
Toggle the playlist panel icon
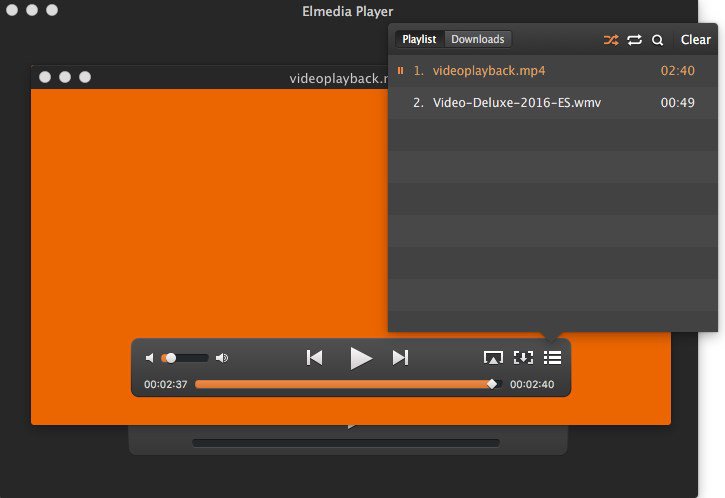click(552, 358)
